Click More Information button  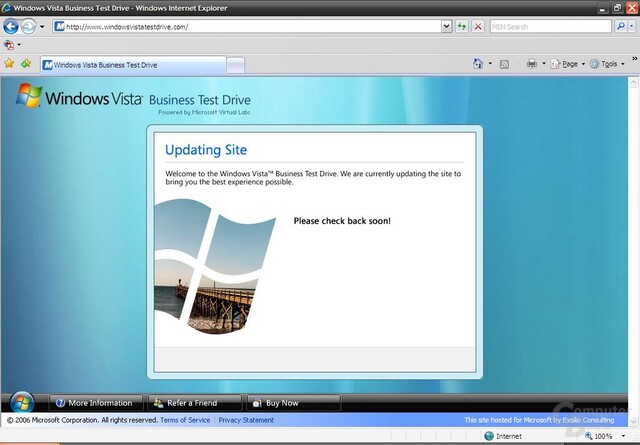point(96,403)
